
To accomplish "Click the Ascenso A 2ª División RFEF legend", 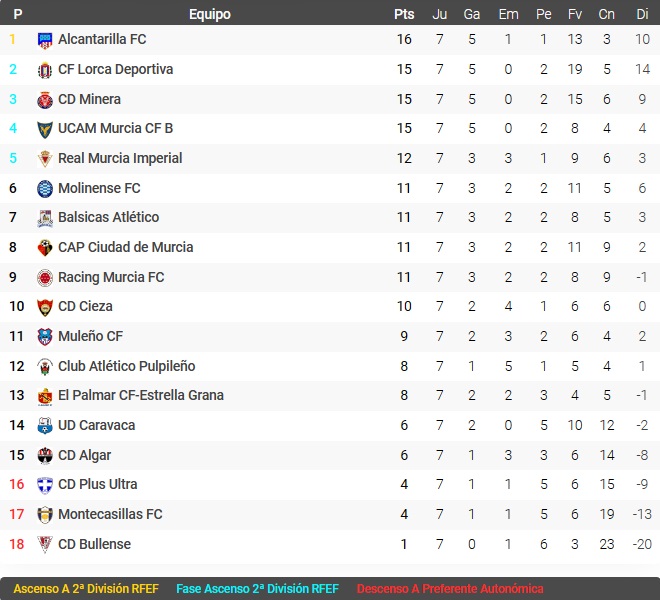I will tap(88, 589).
